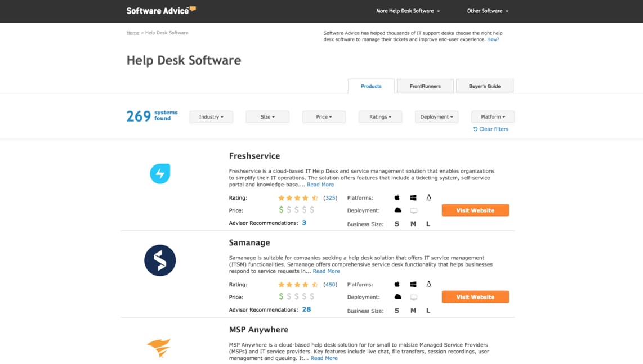Click Samanage's S business size icon
The image size is (643, 364).
click(x=396, y=311)
